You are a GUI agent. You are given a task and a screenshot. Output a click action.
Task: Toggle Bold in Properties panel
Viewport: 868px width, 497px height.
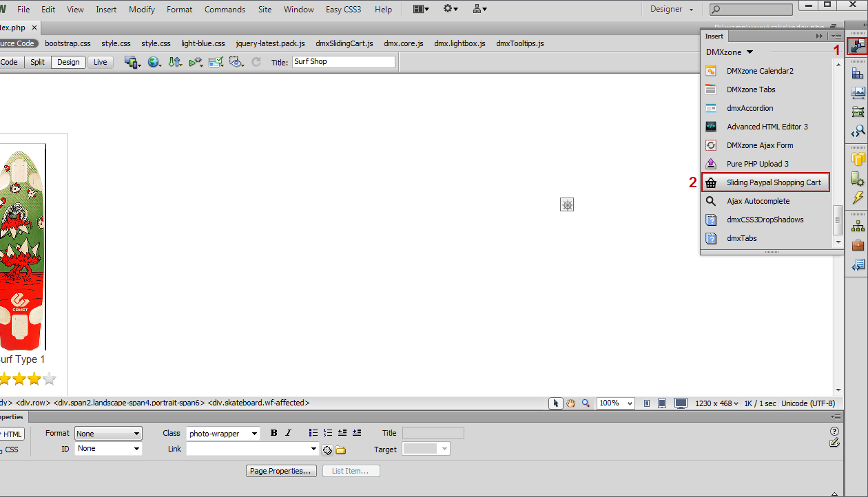click(x=273, y=433)
